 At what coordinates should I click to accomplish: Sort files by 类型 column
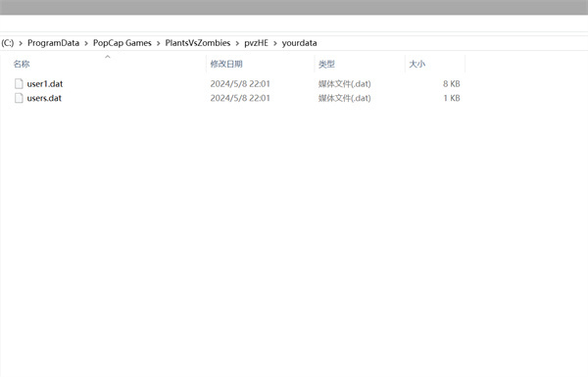326,64
